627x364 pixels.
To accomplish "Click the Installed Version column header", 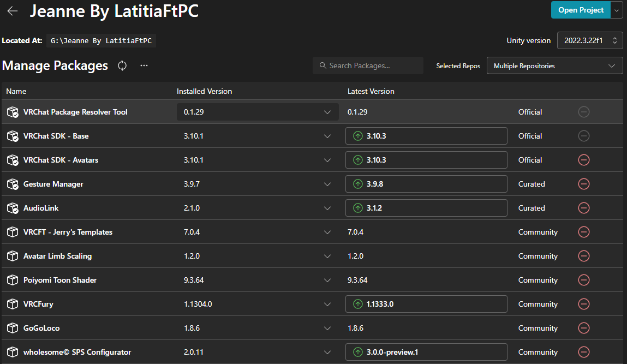I will (204, 91).
